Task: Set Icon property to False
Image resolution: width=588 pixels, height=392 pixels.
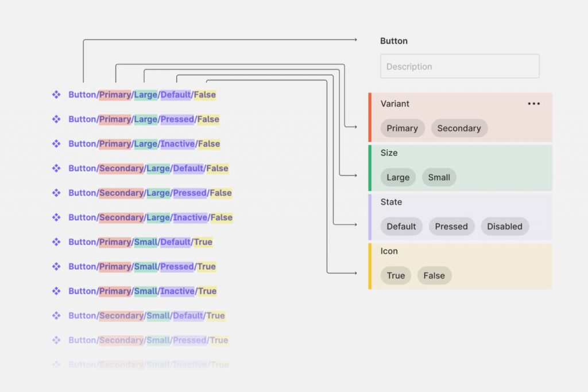Action: [x=434, y=275]
